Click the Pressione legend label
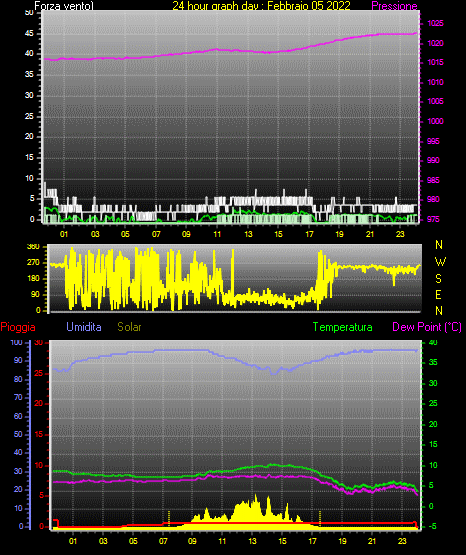The height and width of the screenshot is (555, 466). click(394, 6)
